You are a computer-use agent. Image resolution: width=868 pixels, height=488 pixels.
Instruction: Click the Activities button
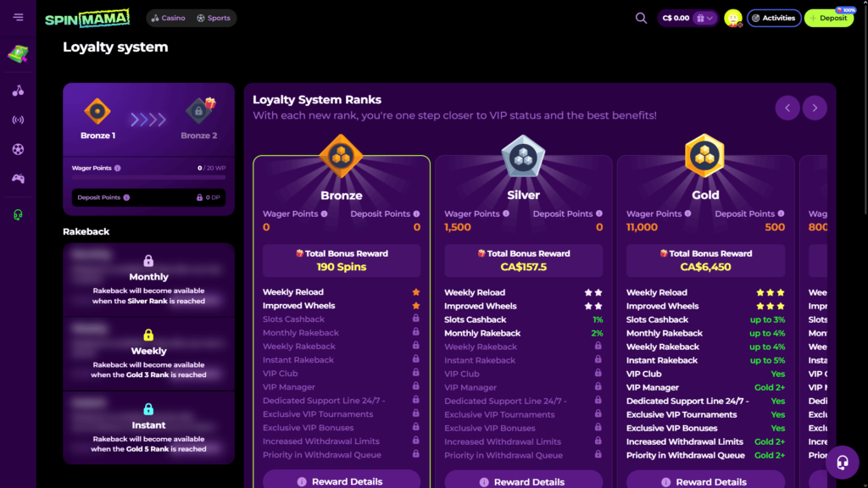point(773,18)
